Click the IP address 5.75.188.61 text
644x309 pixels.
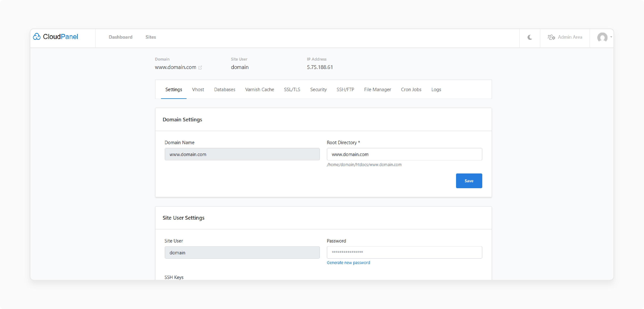[x=320, y=67]
